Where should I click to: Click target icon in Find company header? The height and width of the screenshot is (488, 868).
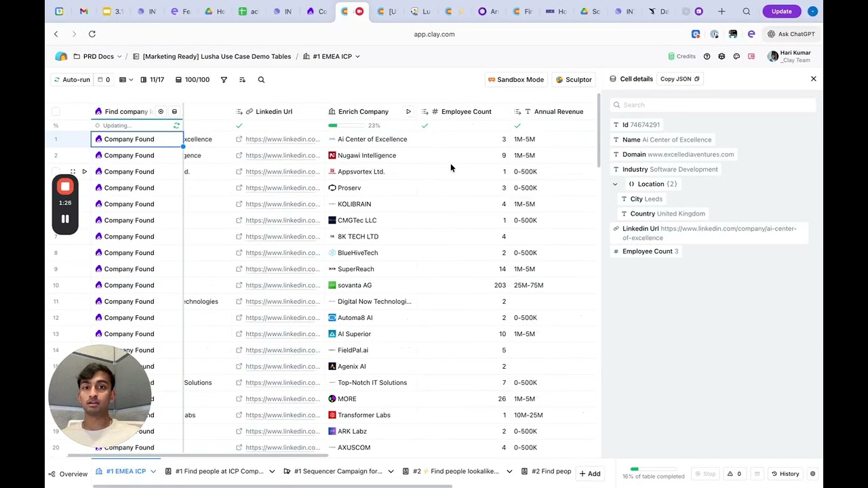tap(161, 111)
